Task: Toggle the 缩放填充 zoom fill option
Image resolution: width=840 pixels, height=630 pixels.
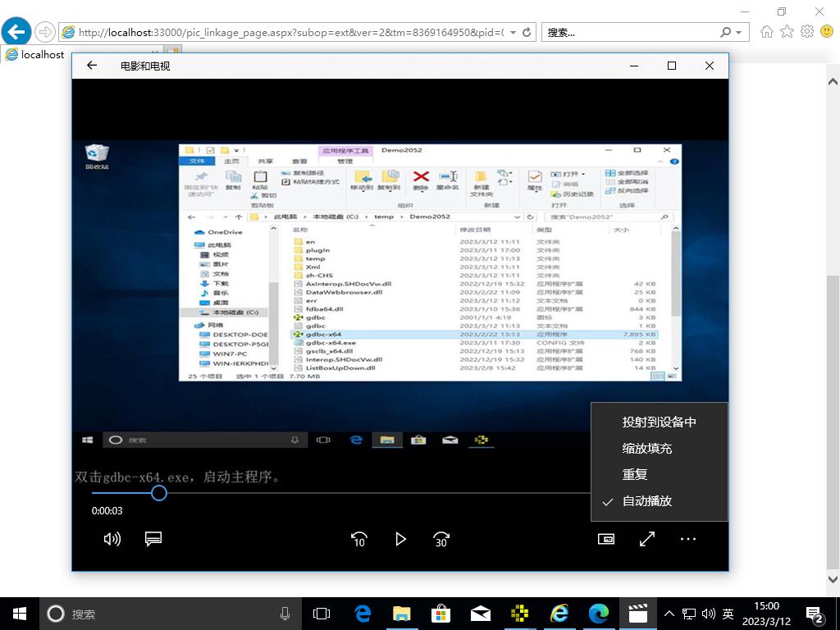Action: [x=647, y=449]
